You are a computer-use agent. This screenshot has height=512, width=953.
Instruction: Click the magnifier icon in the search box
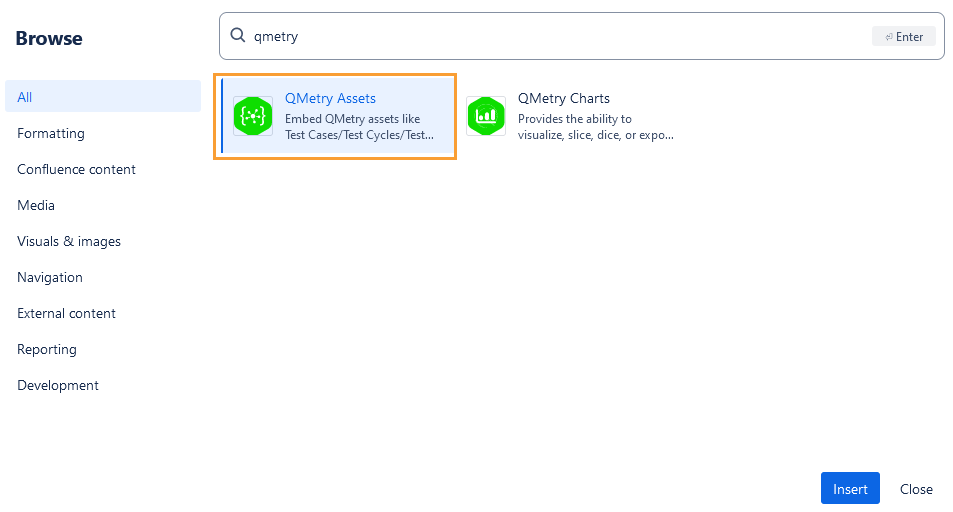[238, 35]
